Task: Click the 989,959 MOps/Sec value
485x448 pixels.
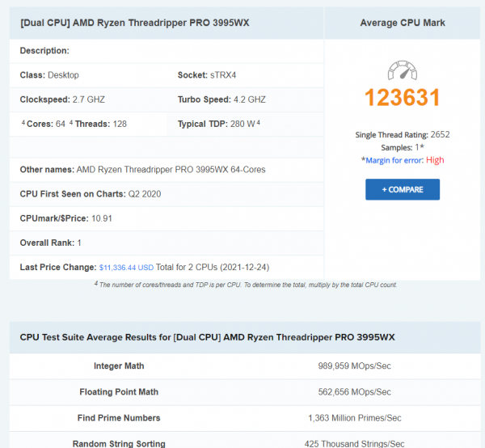Action: 355,366
